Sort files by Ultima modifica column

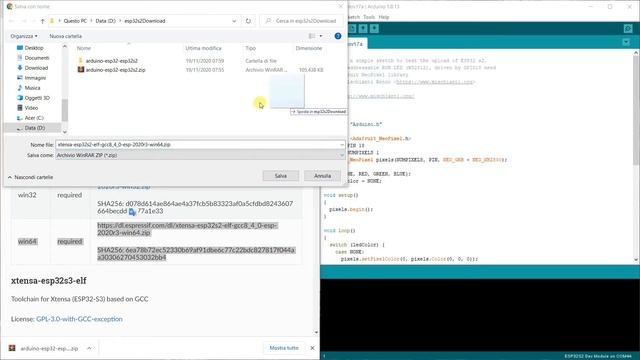click(x=203, y=48)
